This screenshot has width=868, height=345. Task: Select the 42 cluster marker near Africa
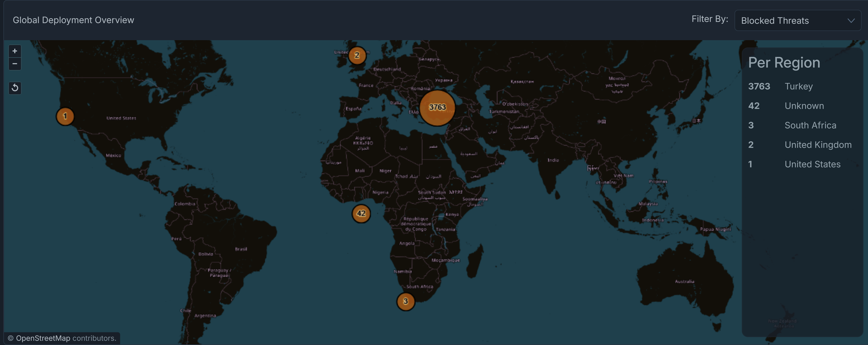click(x=361, y=213)
